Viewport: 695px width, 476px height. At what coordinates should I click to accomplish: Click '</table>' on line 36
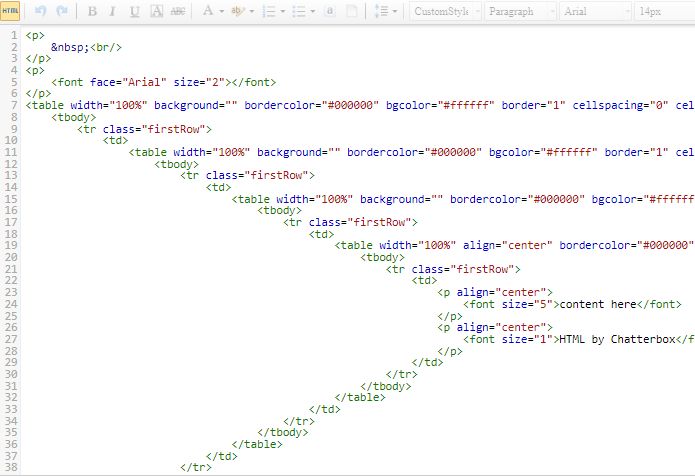(x=257, y=444)
